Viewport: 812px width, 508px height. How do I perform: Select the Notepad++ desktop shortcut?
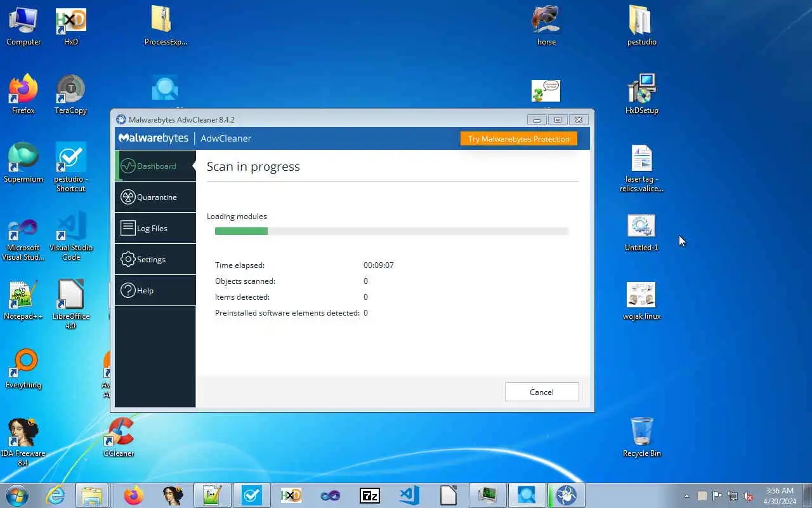[x=23, y=300]
